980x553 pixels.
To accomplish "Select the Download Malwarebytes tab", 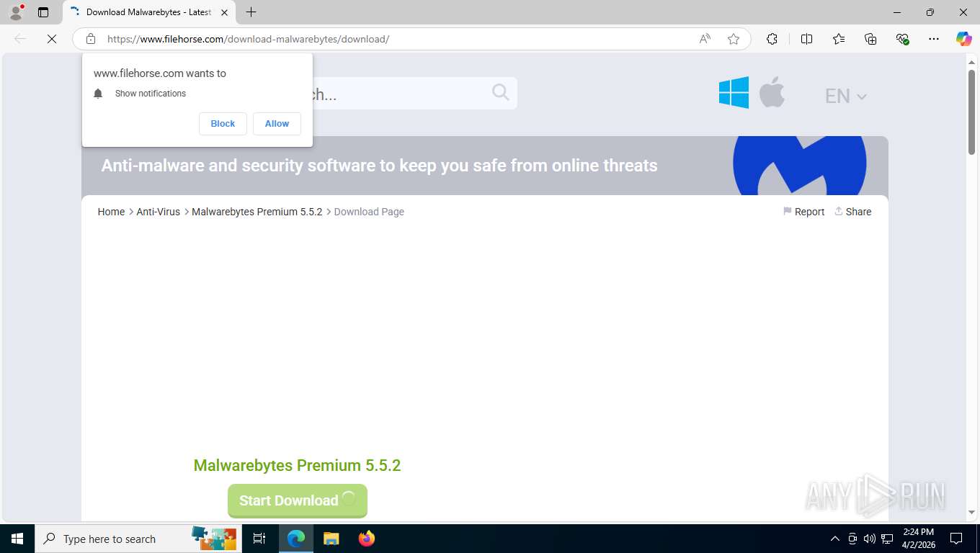I will pyautogui.click(x=149, y=12).
